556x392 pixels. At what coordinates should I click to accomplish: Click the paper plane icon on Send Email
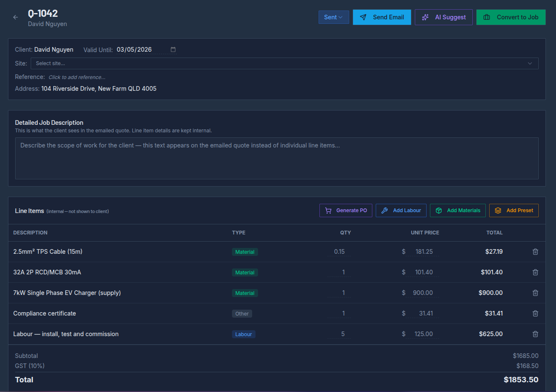363,17
